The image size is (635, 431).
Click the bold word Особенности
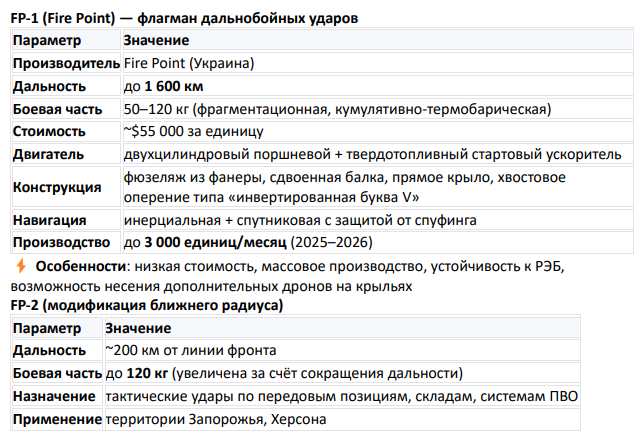81,266
